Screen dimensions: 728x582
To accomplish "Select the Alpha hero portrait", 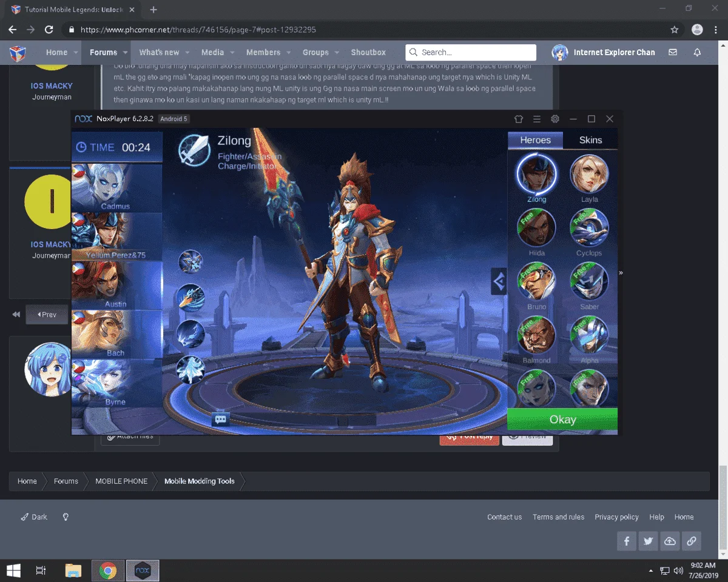I will point(589,335).
